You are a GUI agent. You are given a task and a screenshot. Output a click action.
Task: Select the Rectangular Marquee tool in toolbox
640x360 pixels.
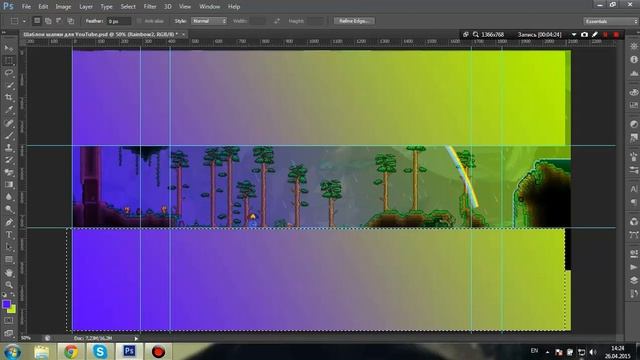9,60
